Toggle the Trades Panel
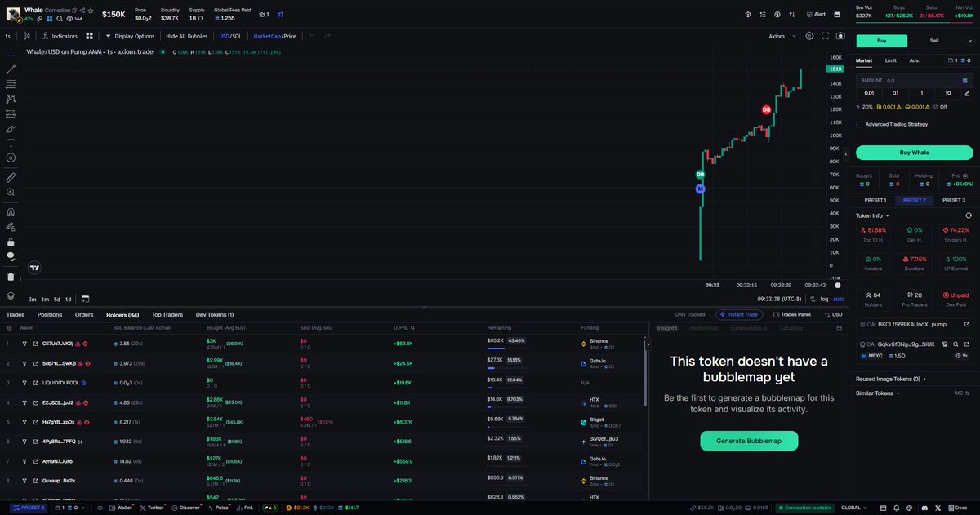Viewport: 980px width, 515px height. tap(791, 314)
